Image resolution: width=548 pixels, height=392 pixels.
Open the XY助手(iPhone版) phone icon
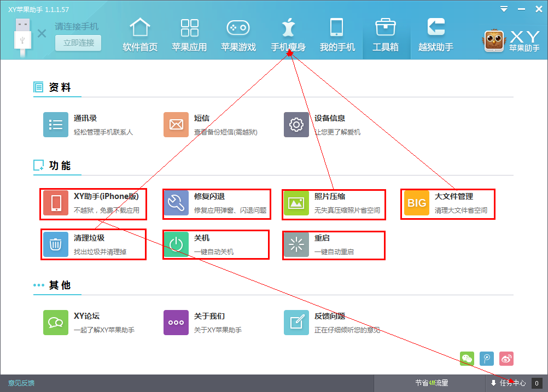[x=56, y=203]
